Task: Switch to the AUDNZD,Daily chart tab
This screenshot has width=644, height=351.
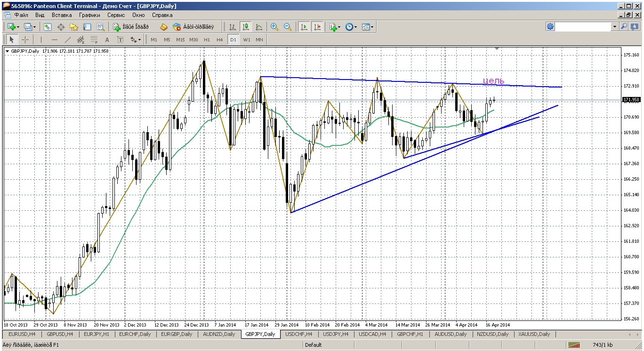Action: tap(219, 334)
